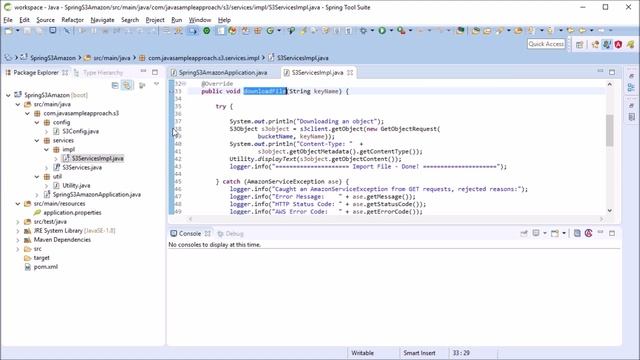Select the Java perspective icon
This screenshot has width=640, height=360.
click(x=607, y=44)
